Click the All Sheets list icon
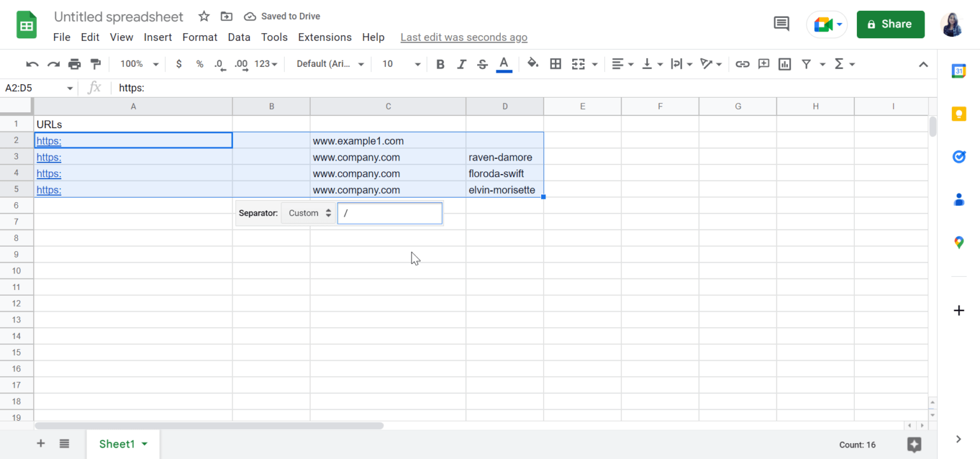 [x=64, y=444]
